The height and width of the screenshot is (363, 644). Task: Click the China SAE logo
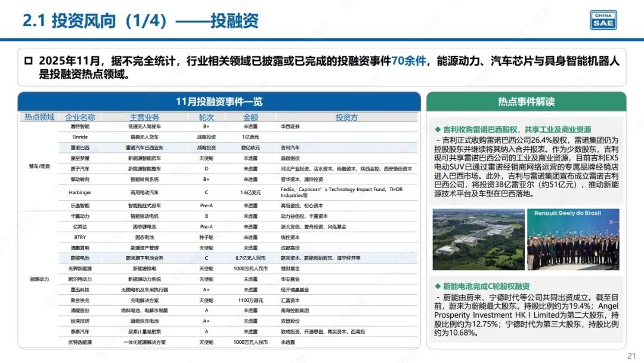(x=603, y=20)
